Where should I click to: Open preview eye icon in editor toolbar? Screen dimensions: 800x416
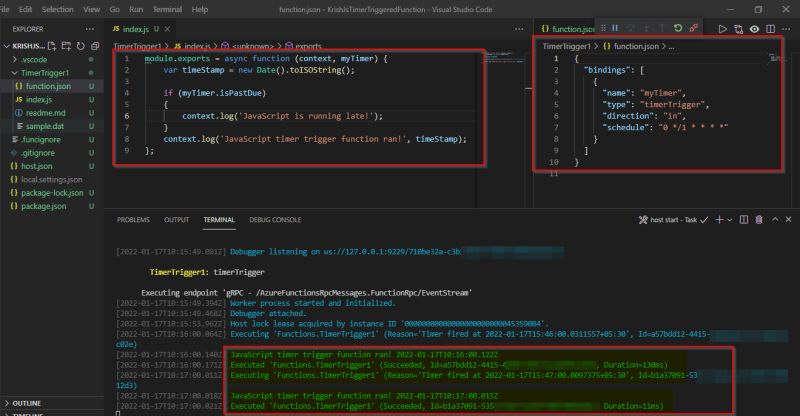tap(755, 29)
